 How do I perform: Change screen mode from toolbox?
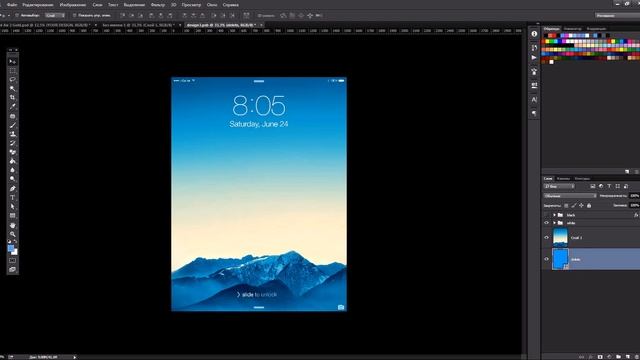(x=13, y=269)
